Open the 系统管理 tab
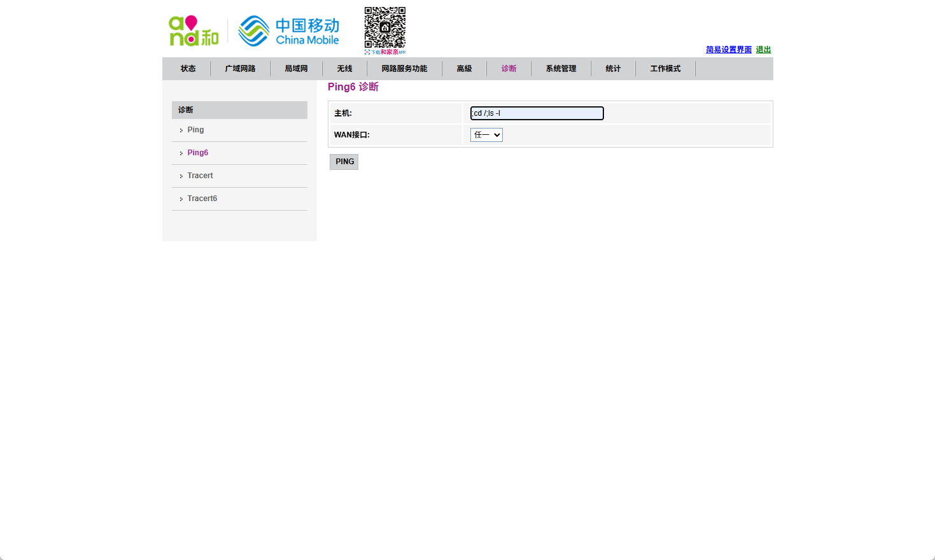 tap(561, 69)
